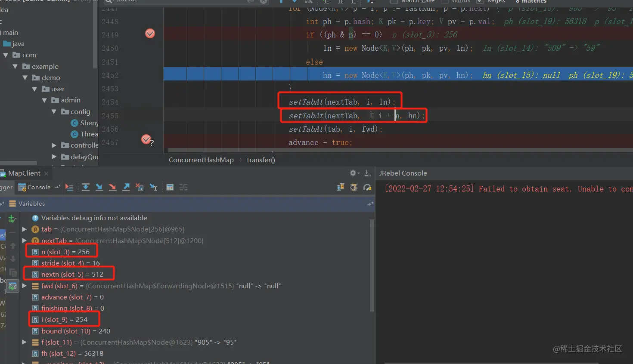Open the debug panel gear settings
Image resolution: width=633 pixels, height=364 pixels.
pyautogui.click(x=354, y=173)
